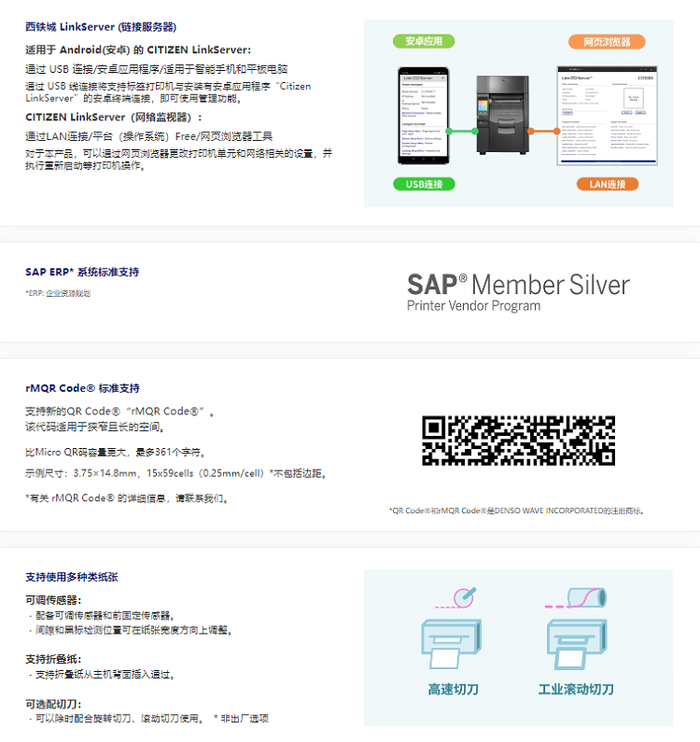Click the 高速切刀 cutter icon
700x742 pixels.
point(452,644)
